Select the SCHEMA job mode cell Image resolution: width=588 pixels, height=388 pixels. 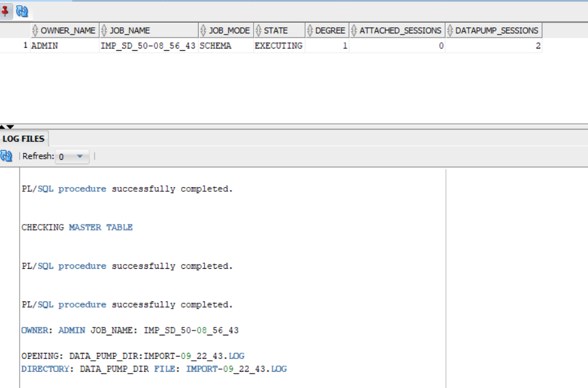point(226,46)
